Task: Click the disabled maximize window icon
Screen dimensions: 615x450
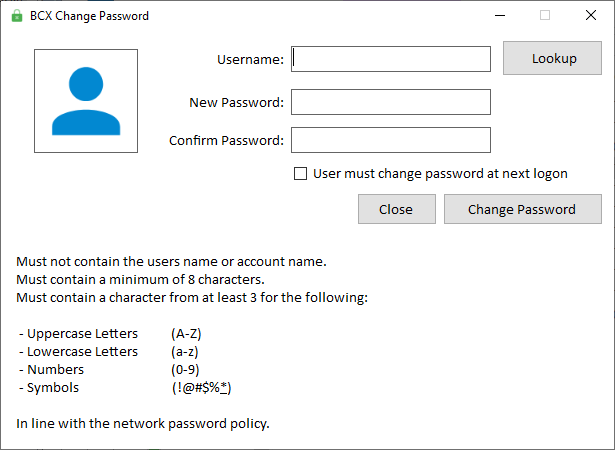Action: coord(545,16)
